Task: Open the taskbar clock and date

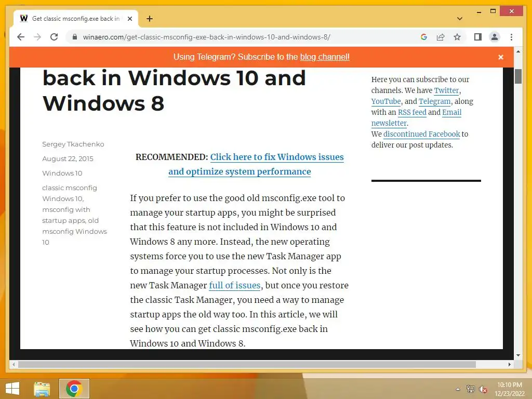Action: pos(510,389)
